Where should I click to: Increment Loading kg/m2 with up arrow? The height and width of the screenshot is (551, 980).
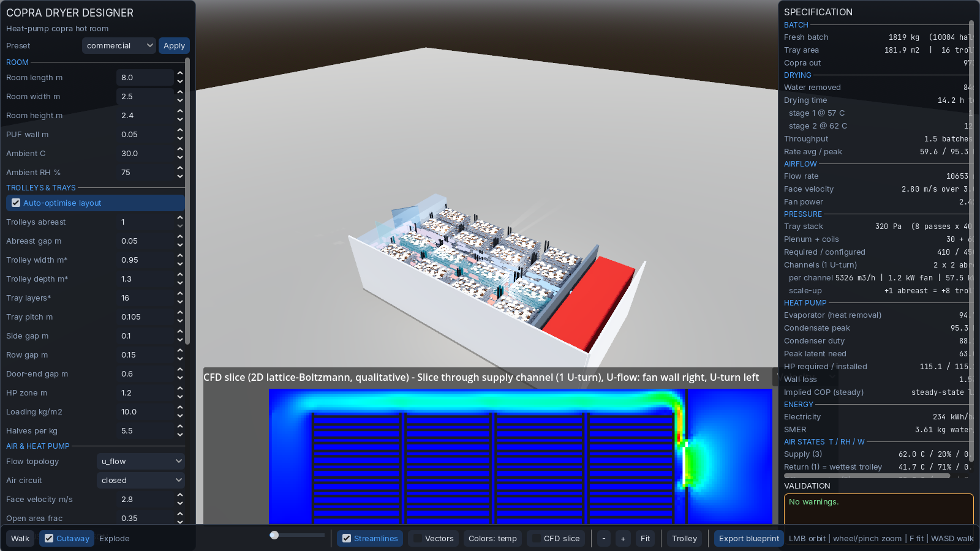coord(180,408)
